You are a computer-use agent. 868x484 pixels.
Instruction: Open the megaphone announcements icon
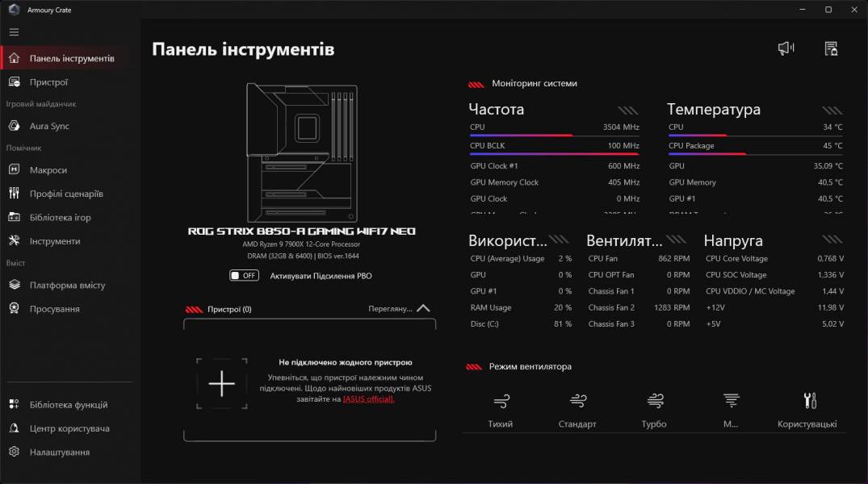[x=785, y=48]
